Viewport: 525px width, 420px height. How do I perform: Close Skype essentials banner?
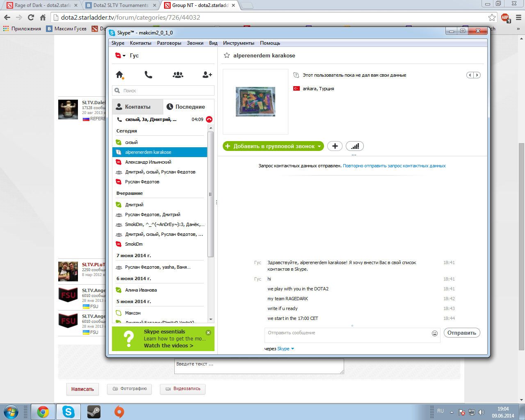click(208, 333)
